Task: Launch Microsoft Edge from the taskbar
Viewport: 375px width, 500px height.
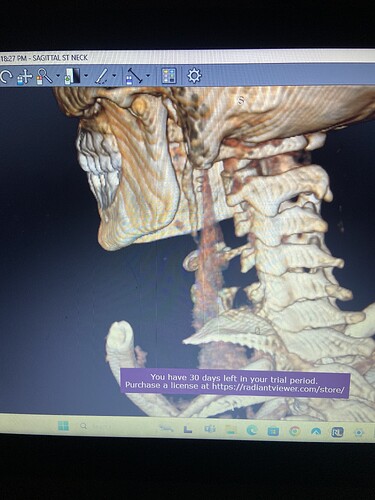Action: pyautogui.click(x=252, y=431)
